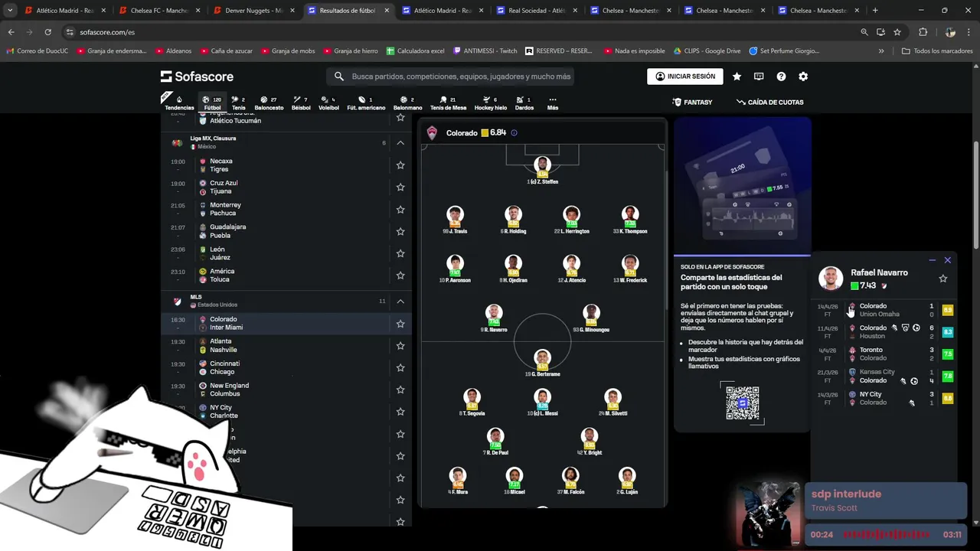Open Colorado vs Union Omaha result row

click(x=885, y=310)
